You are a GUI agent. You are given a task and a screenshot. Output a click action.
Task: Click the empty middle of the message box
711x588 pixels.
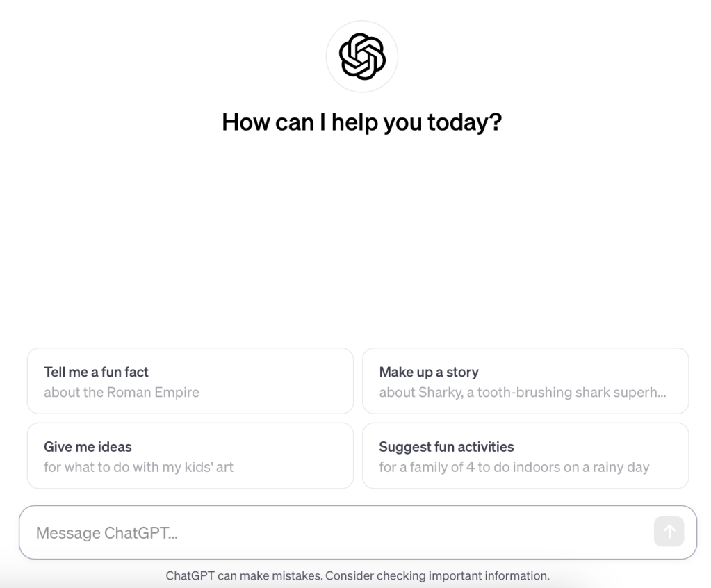pyautogui.click(x=417, y=532)
